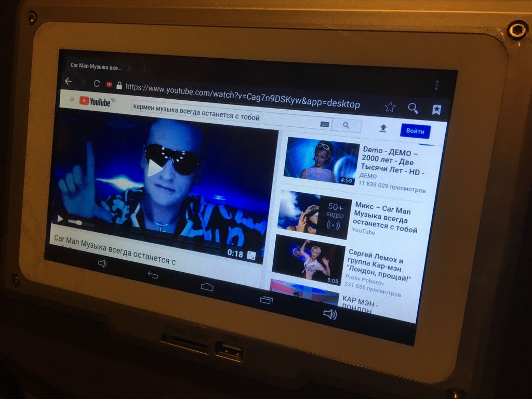Submit the YouTube search with magnifier button
Image resolution: width=532 pixels, height=399 pixels.
click(346, 125)
